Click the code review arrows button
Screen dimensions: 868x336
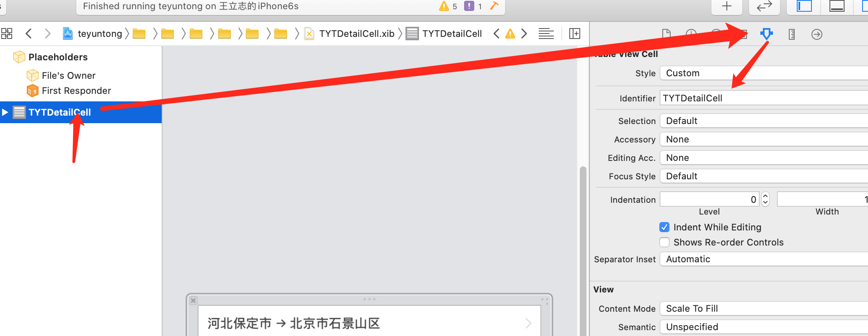[x=764, y=6]
